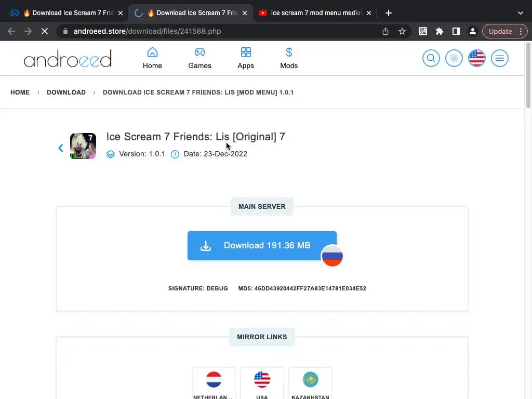
Task: Open the Chrome profile icon
Action: (472, 31)
